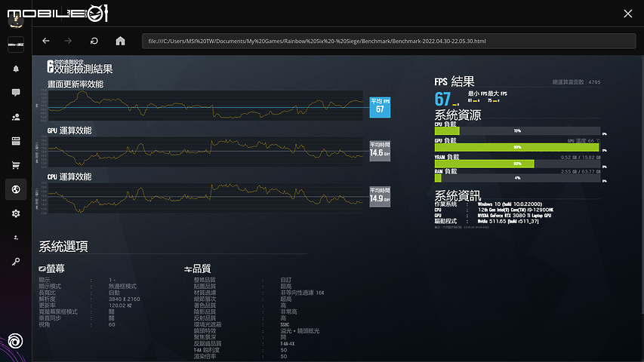644x362 pixels.
Task: Open the news feed card icon
Action: [x=16, y=141]
